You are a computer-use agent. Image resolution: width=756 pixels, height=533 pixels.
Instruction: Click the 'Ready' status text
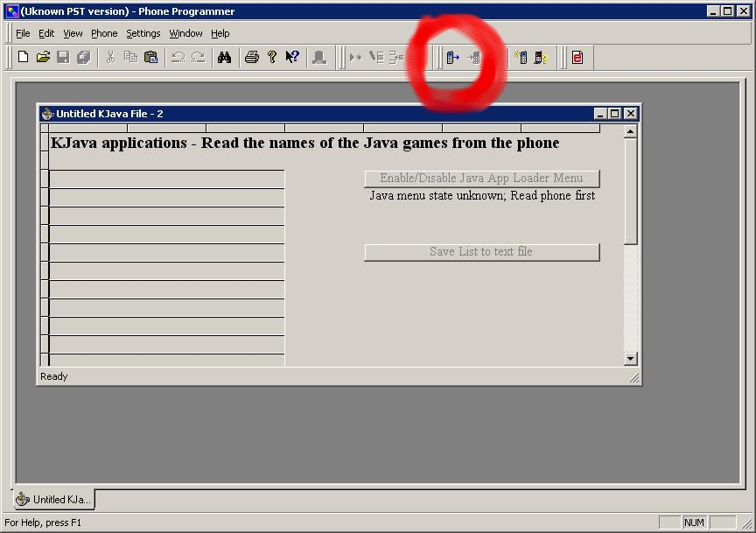click(x=54, y=376)
